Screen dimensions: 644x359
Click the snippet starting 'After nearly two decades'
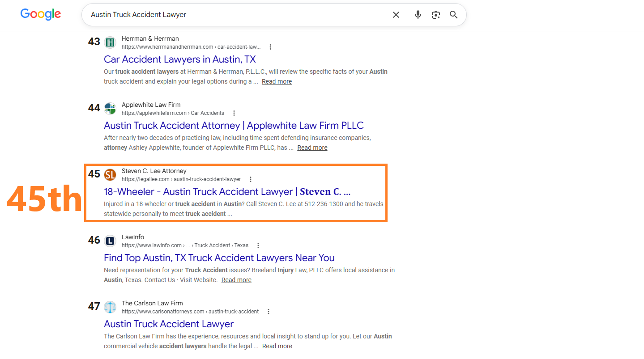[237, 143]
